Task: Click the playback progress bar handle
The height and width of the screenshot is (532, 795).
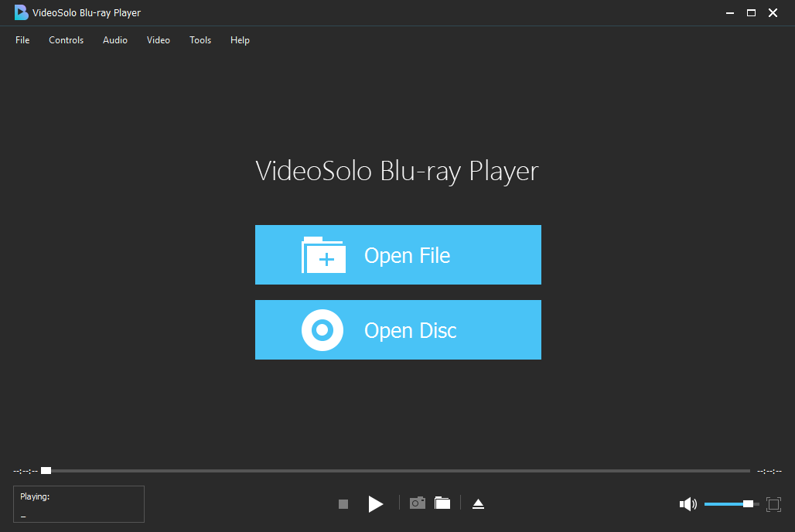Action: coord(46,471)
